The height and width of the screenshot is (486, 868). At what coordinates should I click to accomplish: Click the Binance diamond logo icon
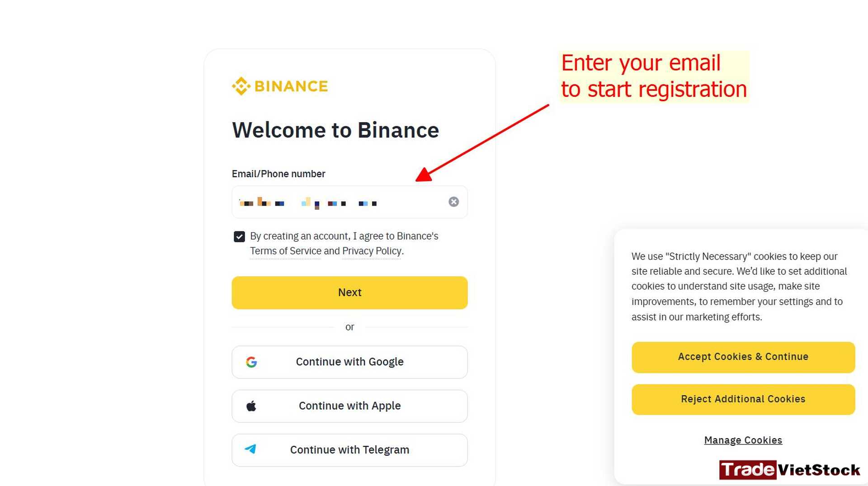(241, 85)
